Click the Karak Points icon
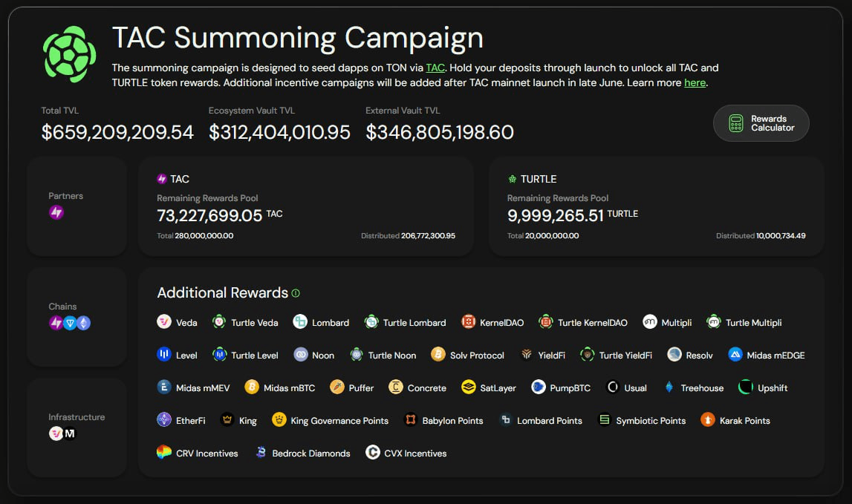 point(707,420)
